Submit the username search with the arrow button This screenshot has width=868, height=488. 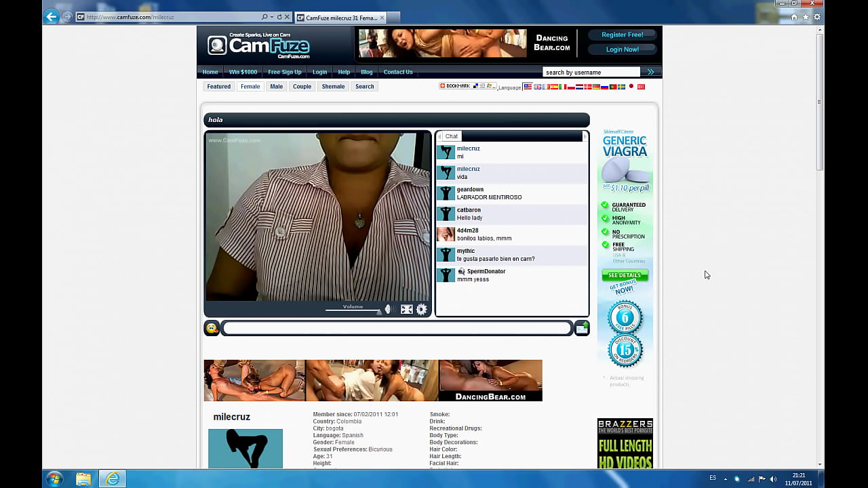(650, 72)
